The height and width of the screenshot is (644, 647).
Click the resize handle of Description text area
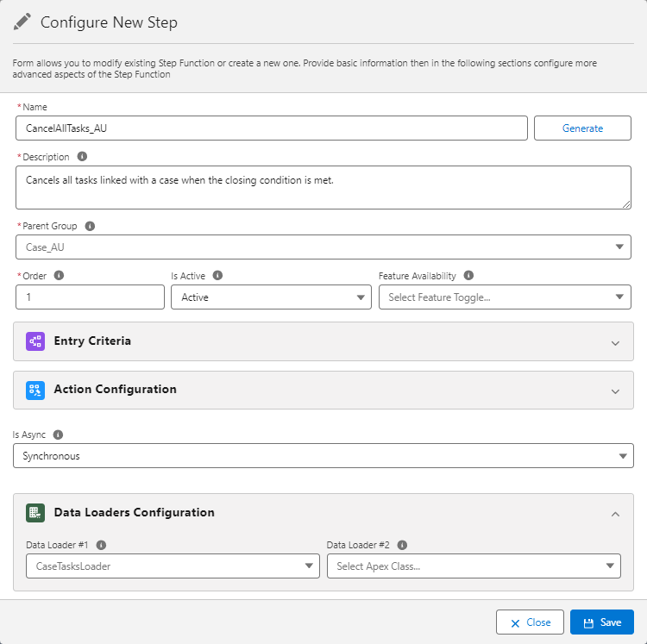coord(626,204)
